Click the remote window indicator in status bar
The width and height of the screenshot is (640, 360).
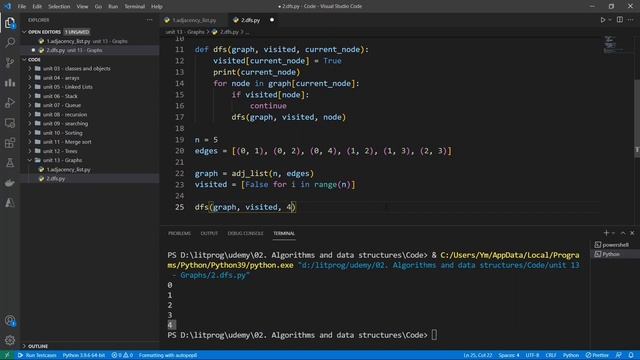(7, 355)
